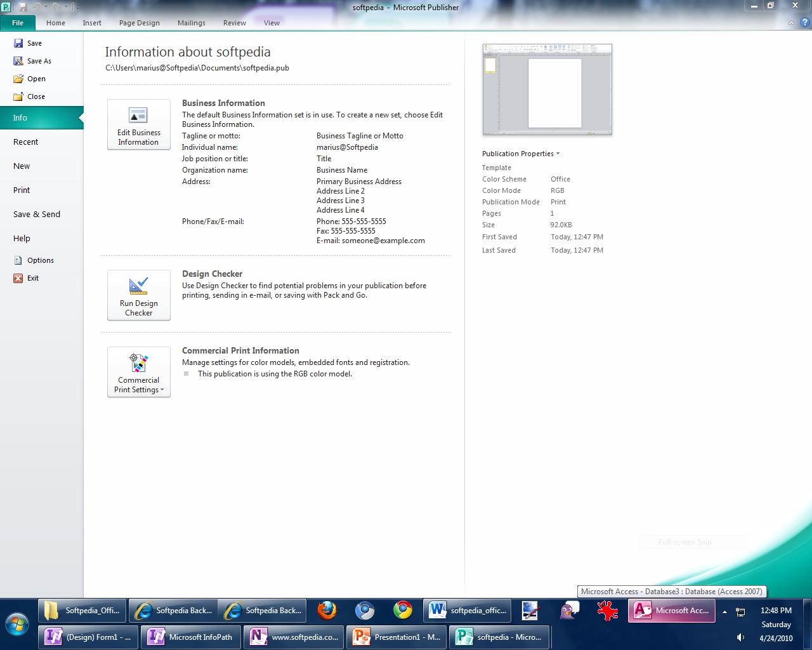
Task: Click the Undo arrow in the title bar
Action: point(38,7)
